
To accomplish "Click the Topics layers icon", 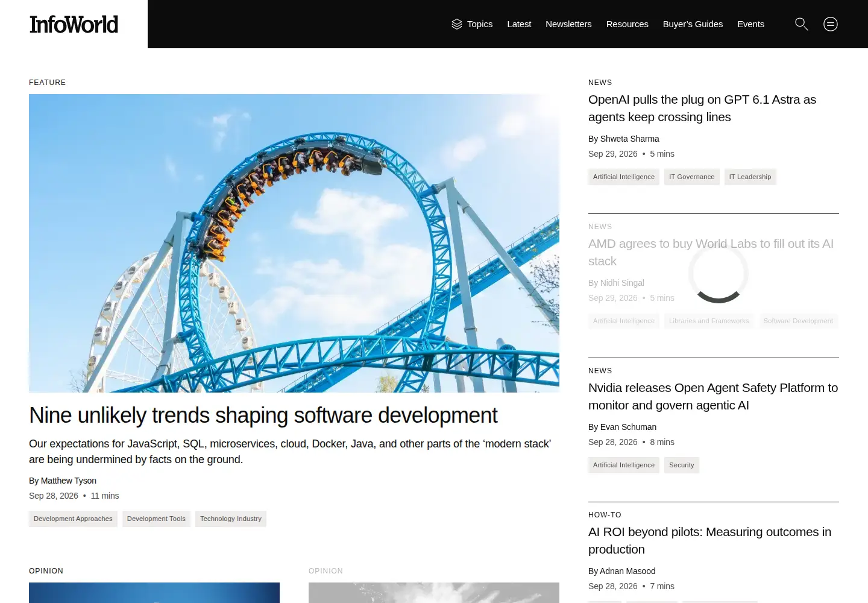I will point(457,24).
